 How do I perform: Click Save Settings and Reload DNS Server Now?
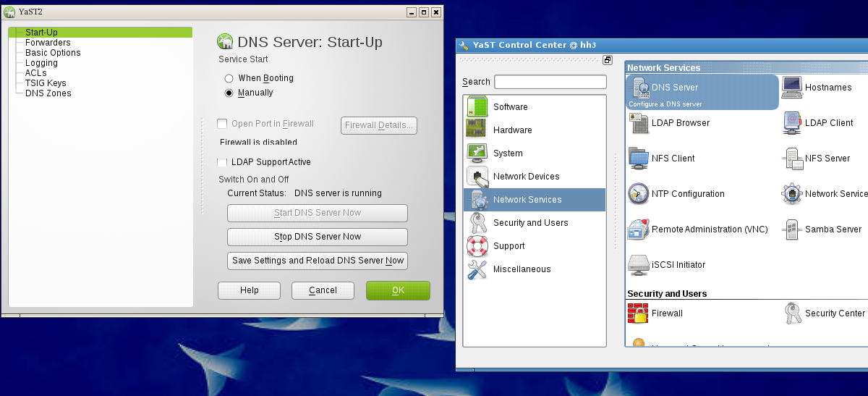[x=318, y=261]
